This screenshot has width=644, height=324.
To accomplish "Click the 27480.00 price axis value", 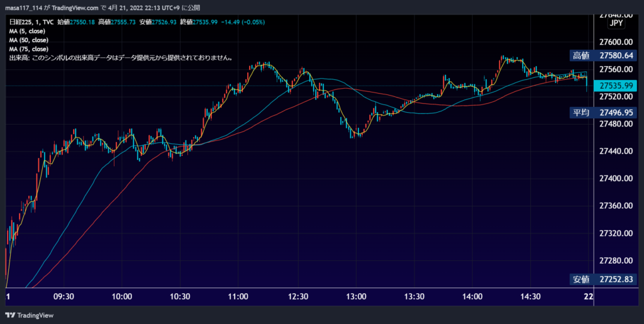I will tap(616, 123).
